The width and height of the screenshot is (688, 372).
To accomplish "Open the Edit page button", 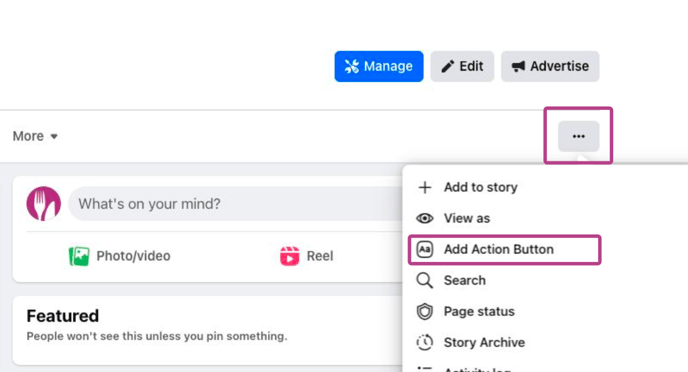I will 462,66.
